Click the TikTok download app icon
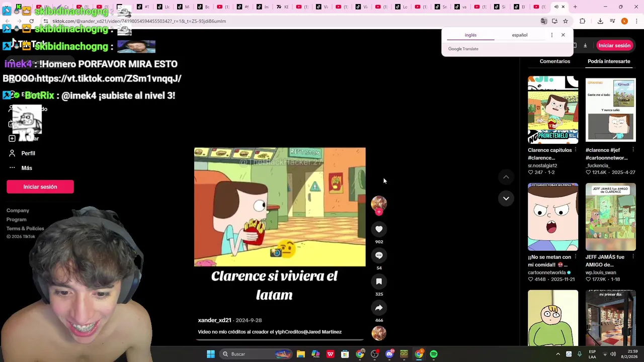Viewport: 644px width, 362px height. coord(585,45)
